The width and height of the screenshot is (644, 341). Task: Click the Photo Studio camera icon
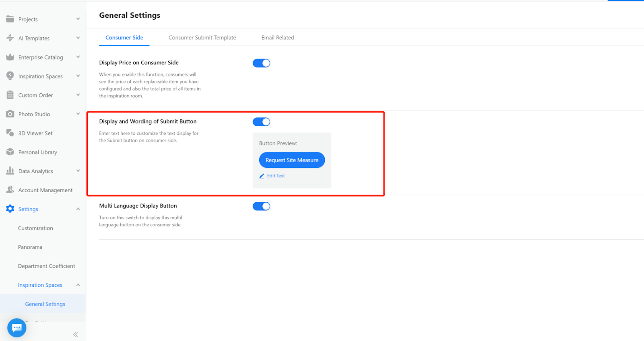10,114
